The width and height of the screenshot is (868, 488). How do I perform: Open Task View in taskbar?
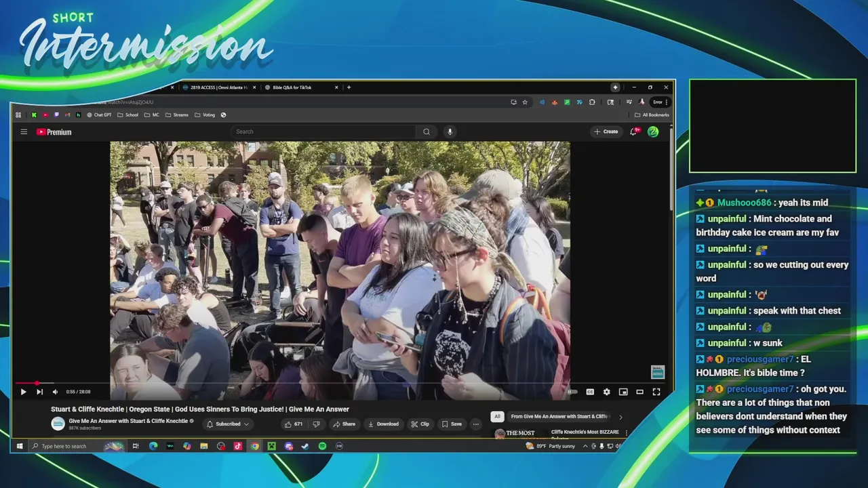[x=136, y=446]
